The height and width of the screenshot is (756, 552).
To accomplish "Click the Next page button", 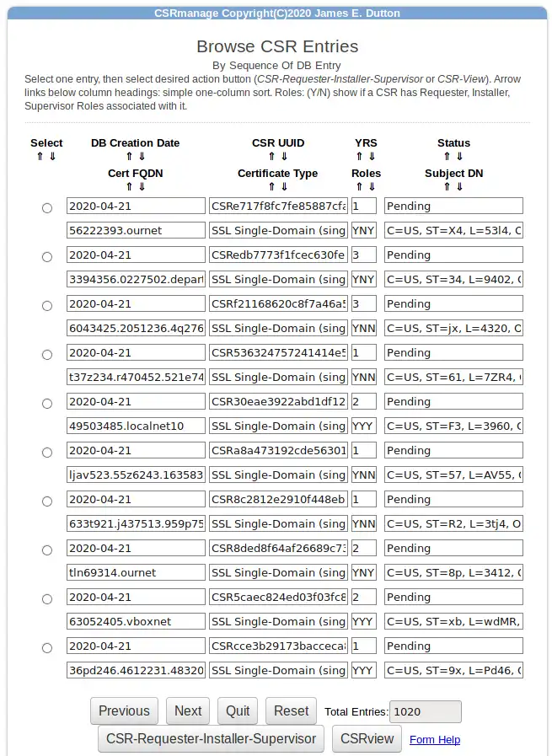I will click(188, 710).
